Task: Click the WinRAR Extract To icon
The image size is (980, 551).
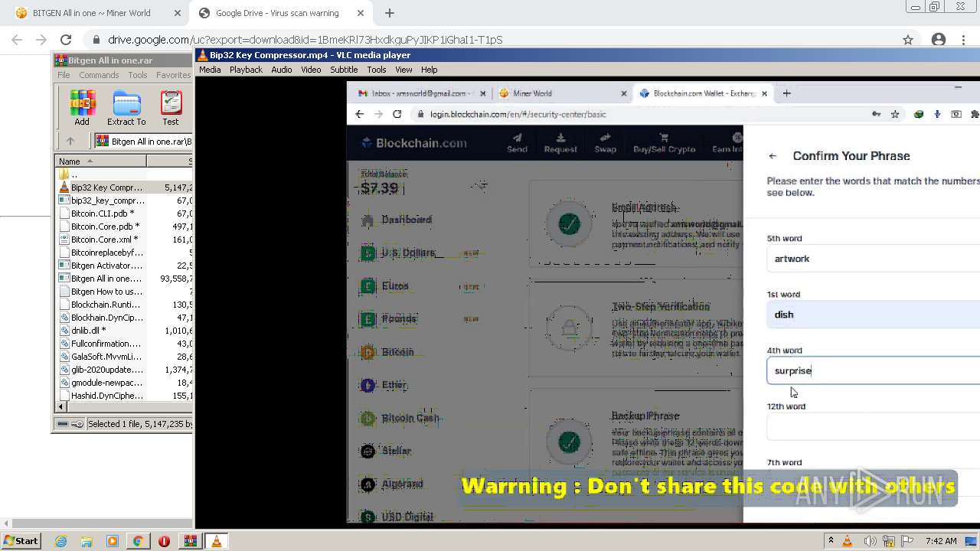Action: click(126, 108)
